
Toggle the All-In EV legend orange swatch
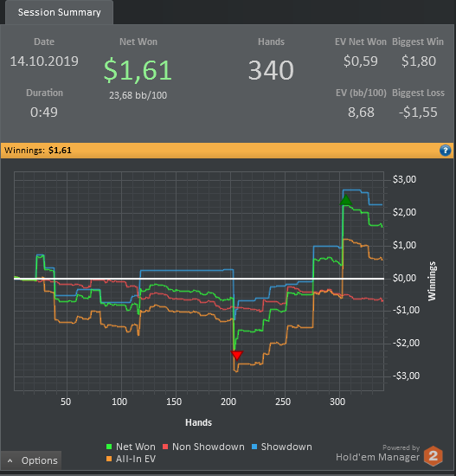[109, 459]
